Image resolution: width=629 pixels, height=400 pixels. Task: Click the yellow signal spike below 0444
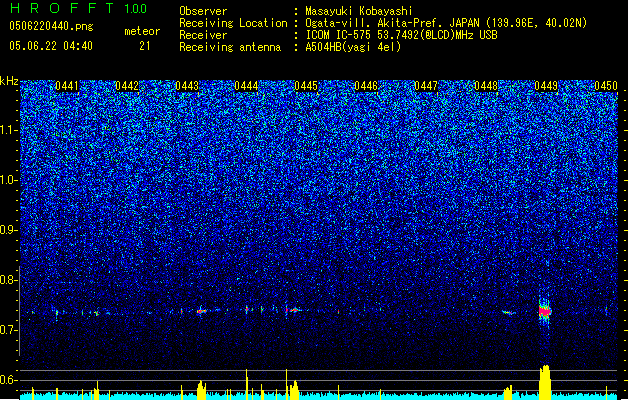point(247,384)
